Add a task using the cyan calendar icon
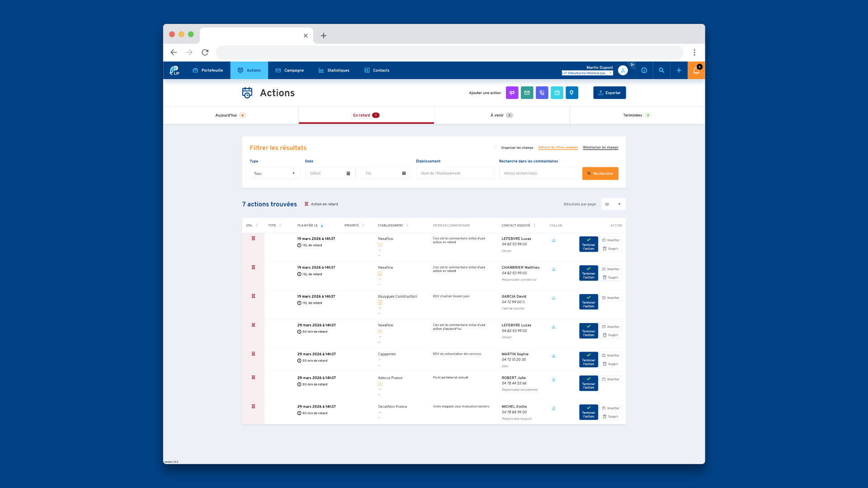Screen dimensions: 868x488 point(557,93)
